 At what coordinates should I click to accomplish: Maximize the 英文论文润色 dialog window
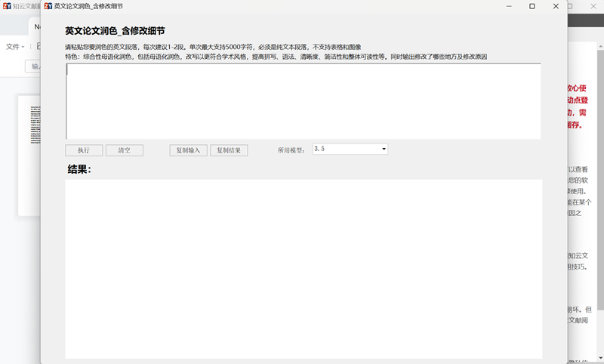(x=532, y=6)
